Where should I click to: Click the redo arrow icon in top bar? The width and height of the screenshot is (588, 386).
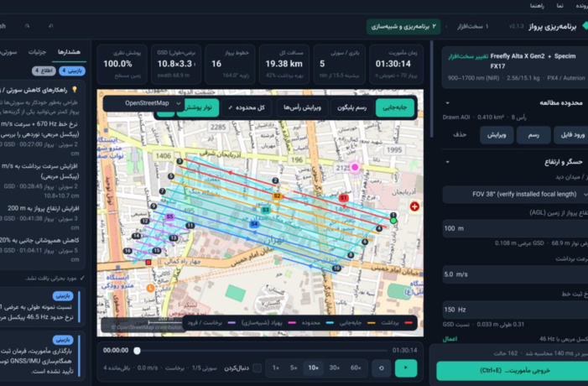pyautogui.click(x=27, y=26)
